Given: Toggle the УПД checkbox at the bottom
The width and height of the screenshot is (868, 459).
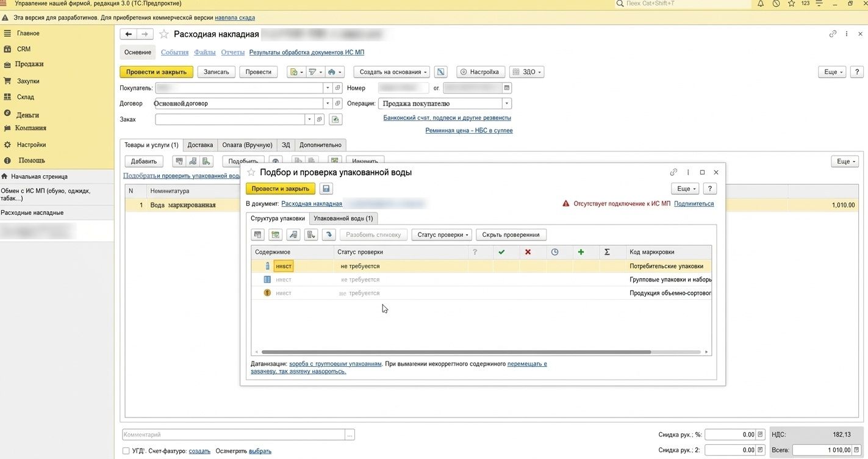Looking at the screenshot, I should point(126,451).
